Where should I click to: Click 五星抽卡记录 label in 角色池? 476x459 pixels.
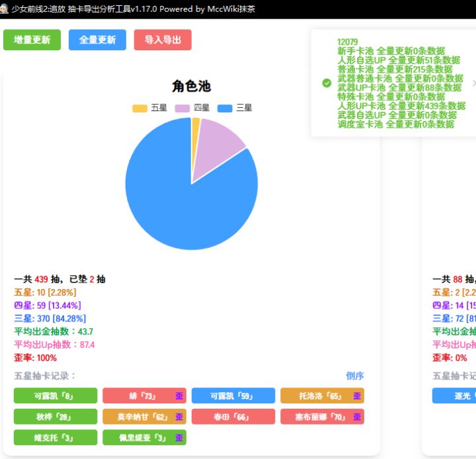point(44,376)
